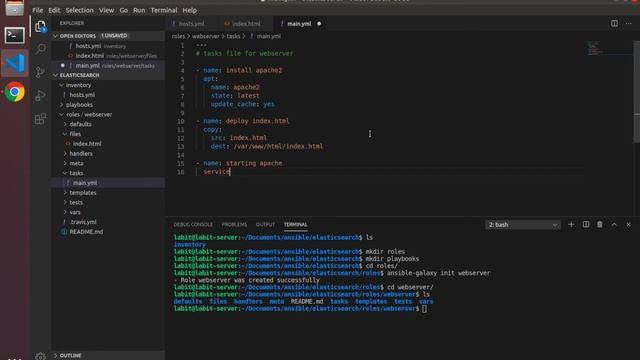
Task: Switch to Problems panel tab
Action: coord(234,224)
